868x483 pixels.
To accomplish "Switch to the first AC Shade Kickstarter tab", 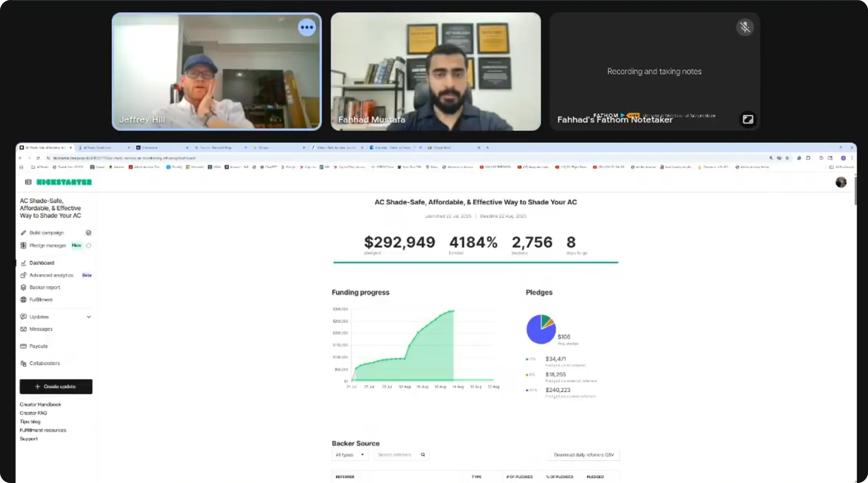I will pyautogui.click(x=45, y=148).
